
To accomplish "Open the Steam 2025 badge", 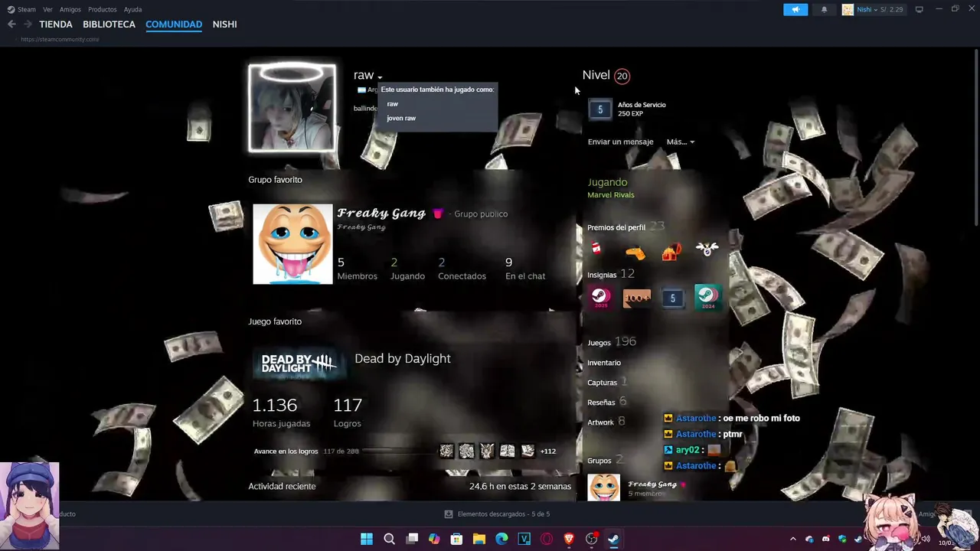I will tap(600, 298).
